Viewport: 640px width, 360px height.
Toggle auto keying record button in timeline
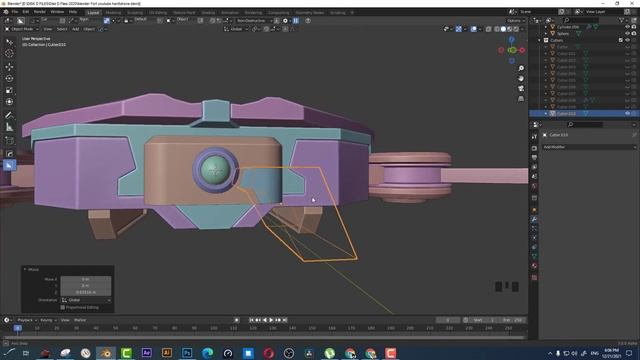(x=236, y=320)
